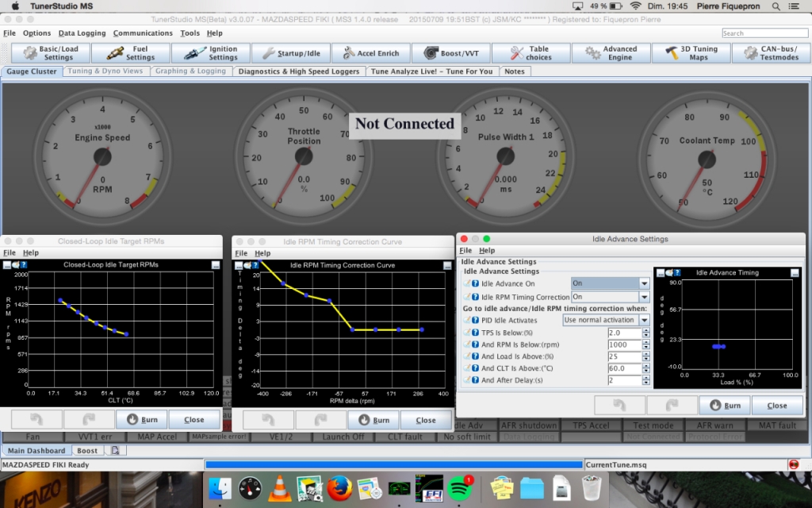Adjust And RPM Is Below stepper
812x508 pixels.
coord(645,344)
